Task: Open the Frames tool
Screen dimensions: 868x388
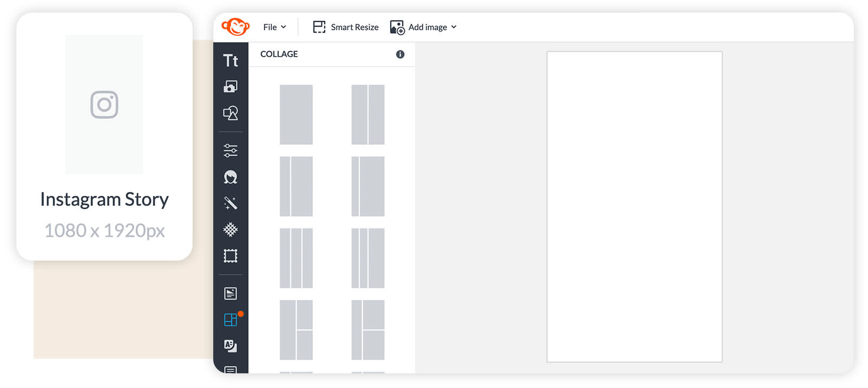Action: [x=231, y=256]
